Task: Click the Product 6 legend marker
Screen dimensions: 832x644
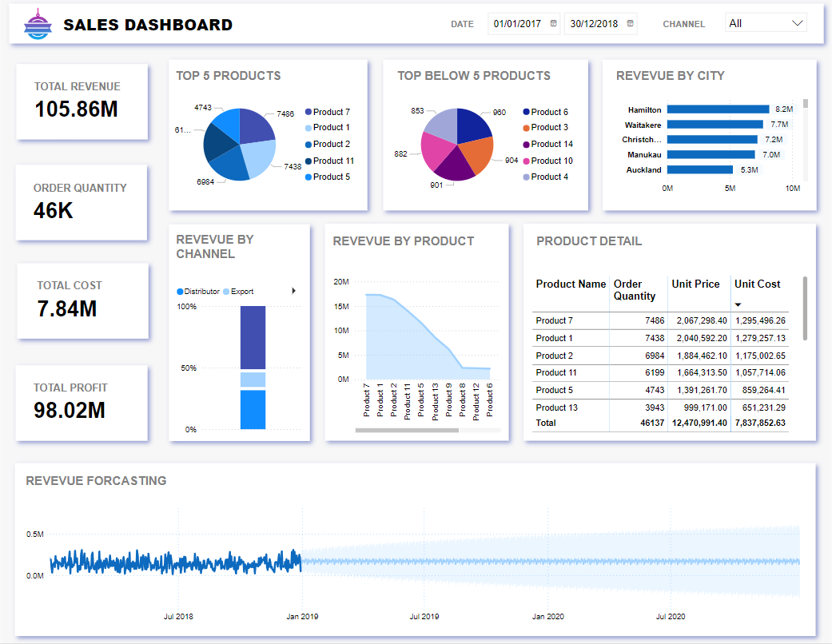Action: [x=527, y=113]
